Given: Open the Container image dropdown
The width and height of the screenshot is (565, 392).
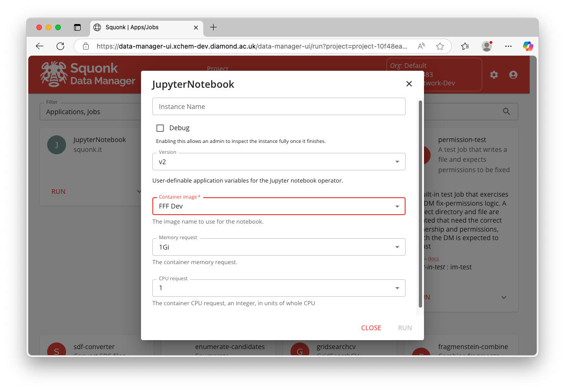Looking at the screenshot, I should click(279, 206).
